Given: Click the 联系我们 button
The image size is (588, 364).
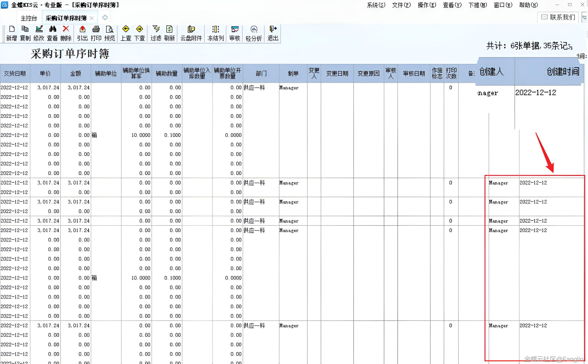Looking at the screenshot, I should click(x=558, y=17).
